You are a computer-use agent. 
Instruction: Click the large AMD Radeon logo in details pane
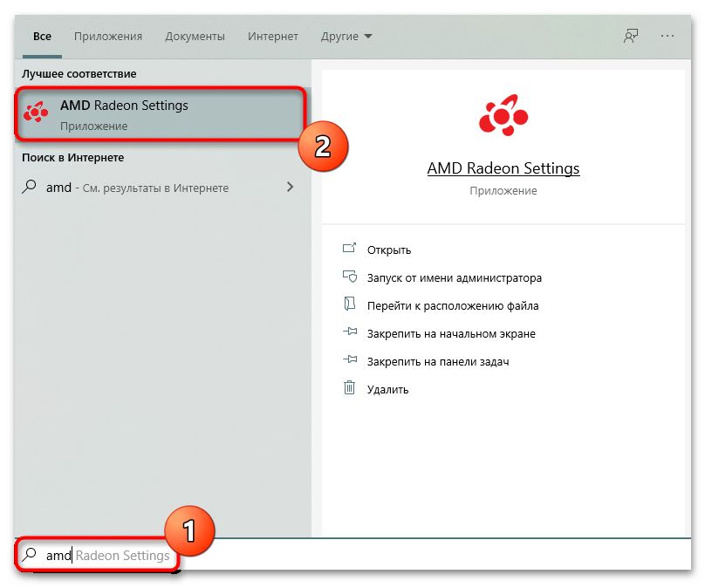click(x=503, y=115)
